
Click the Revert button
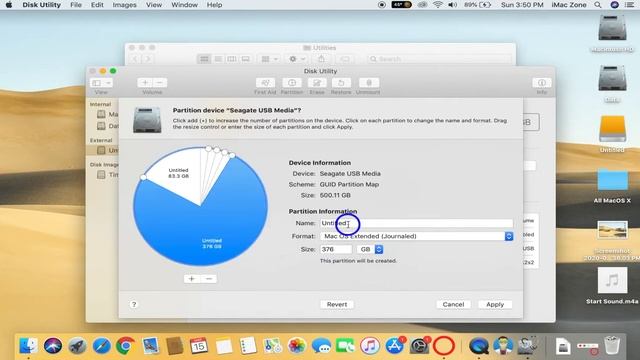pos(337,304)
